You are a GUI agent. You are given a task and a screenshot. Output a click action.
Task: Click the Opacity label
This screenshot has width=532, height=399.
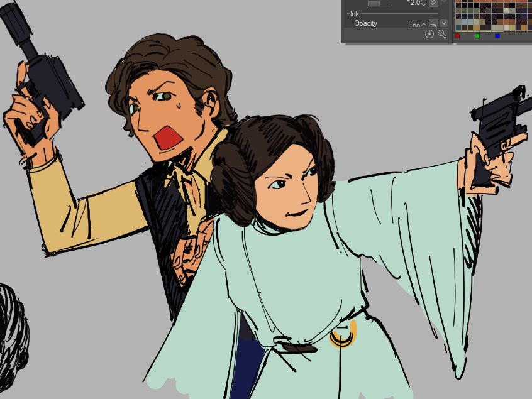click(365, 23)
